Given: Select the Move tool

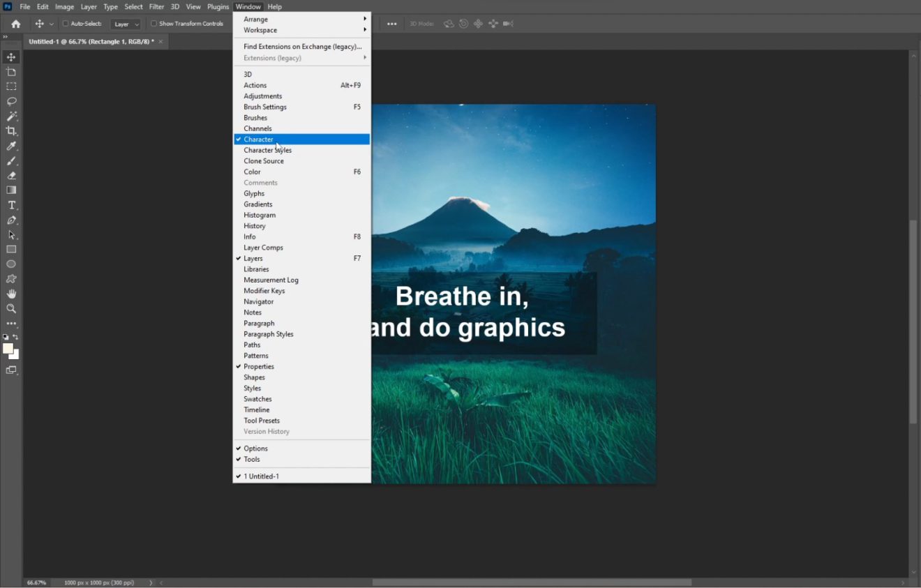Looking at the screenshot, I should click(x=10, y=56).
